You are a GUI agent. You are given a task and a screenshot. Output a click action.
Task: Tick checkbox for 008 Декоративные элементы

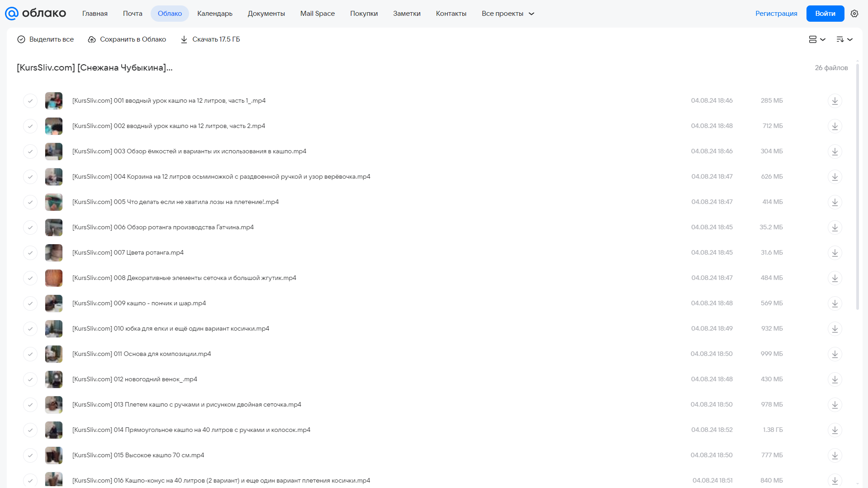(30, 278)
